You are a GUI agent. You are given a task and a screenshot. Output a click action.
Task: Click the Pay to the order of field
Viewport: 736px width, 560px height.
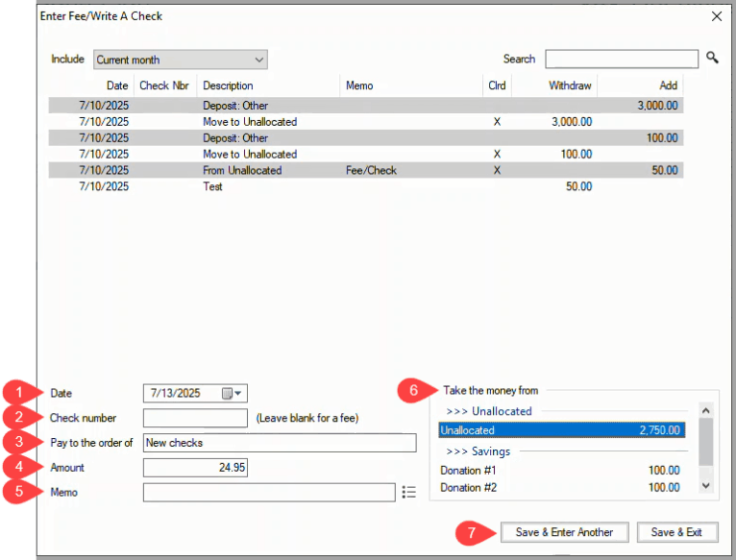(x=280, y=443)
